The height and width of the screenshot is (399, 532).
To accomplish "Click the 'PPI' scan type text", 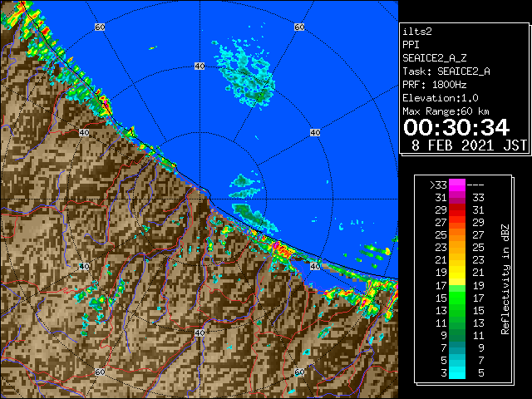I will [x=411, y=45].
